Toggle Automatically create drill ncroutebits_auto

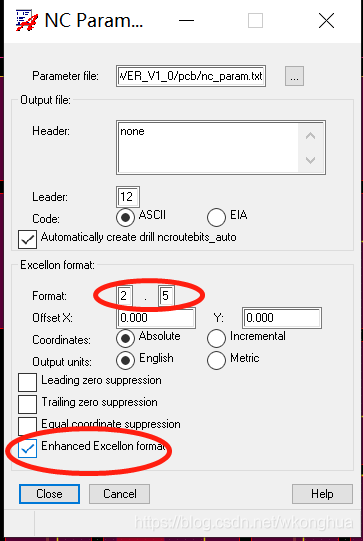27,239
